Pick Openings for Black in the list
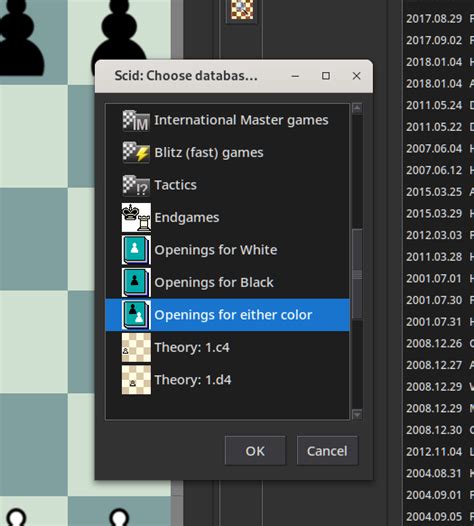 click(227, 282)
